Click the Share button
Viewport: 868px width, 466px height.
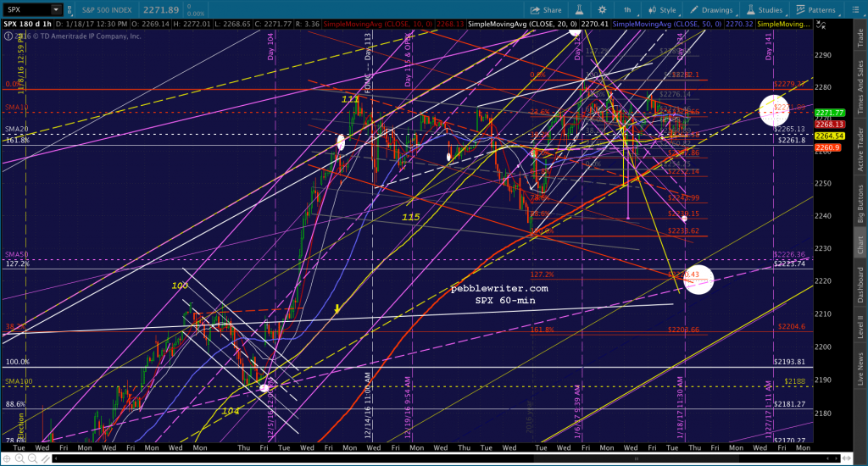546,9
